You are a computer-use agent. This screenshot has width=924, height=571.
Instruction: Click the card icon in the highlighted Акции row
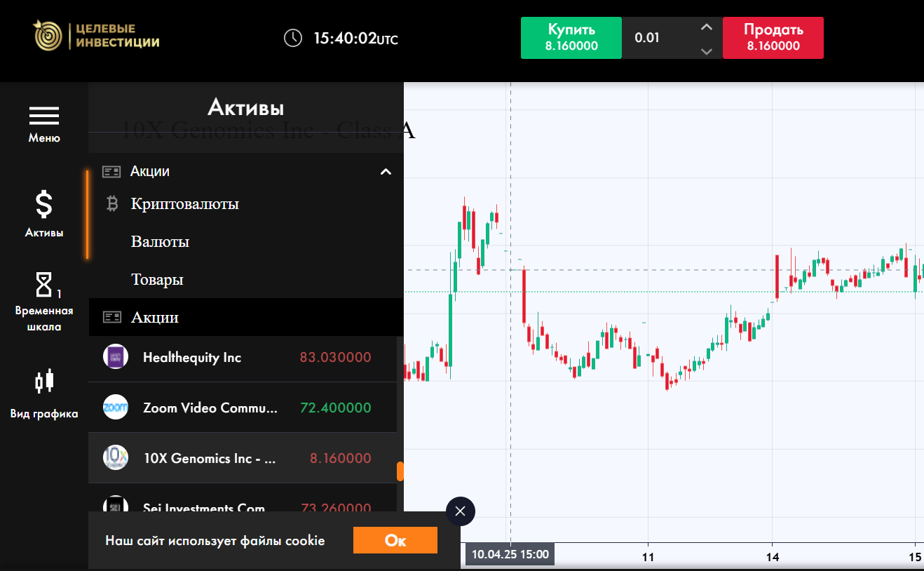(x=112, y=317)
